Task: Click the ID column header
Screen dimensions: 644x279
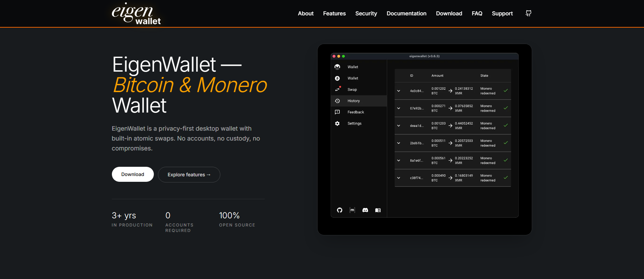Action: pyautogui.click(x=411, y=76)
